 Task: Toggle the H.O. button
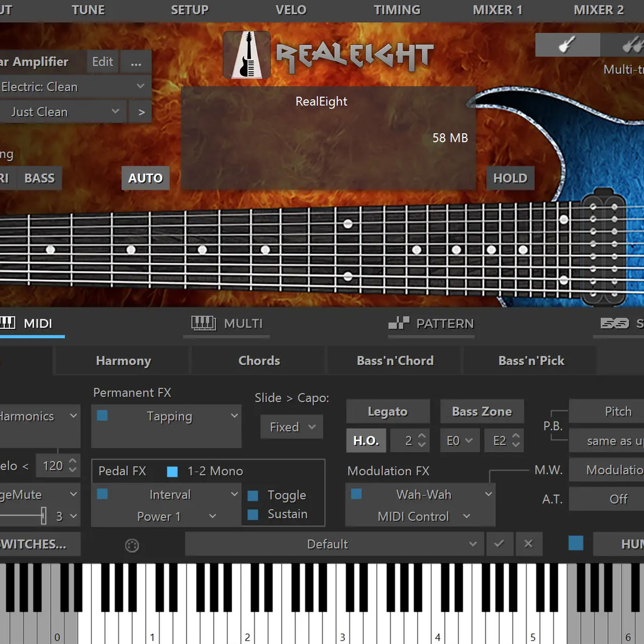(x=366, y=441)
